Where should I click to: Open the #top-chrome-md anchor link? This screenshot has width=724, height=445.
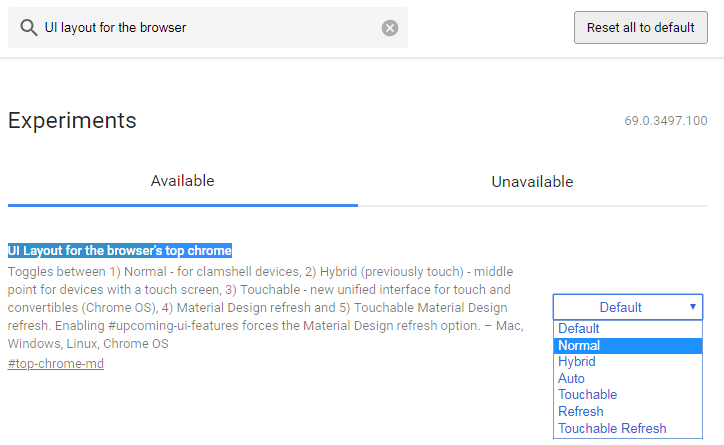click(56, 363)
